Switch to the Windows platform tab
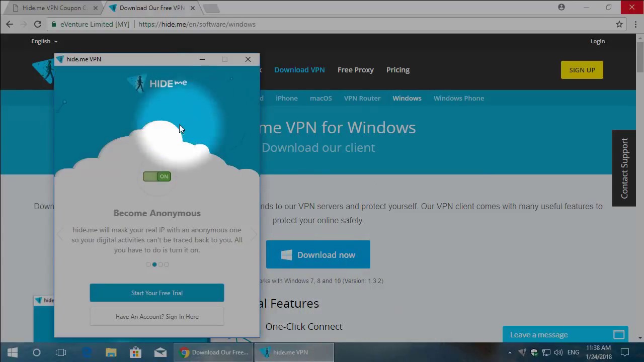 pyautogui.click(x=407, y=98)
